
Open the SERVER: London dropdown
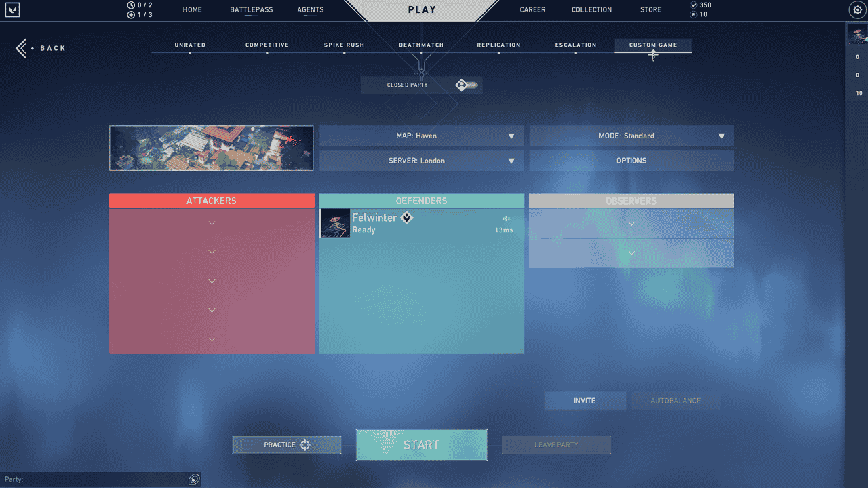(x=421, y=161)
